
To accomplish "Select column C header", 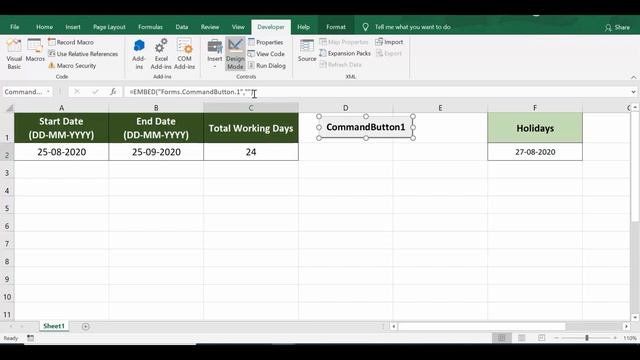I will click(251, 108).
